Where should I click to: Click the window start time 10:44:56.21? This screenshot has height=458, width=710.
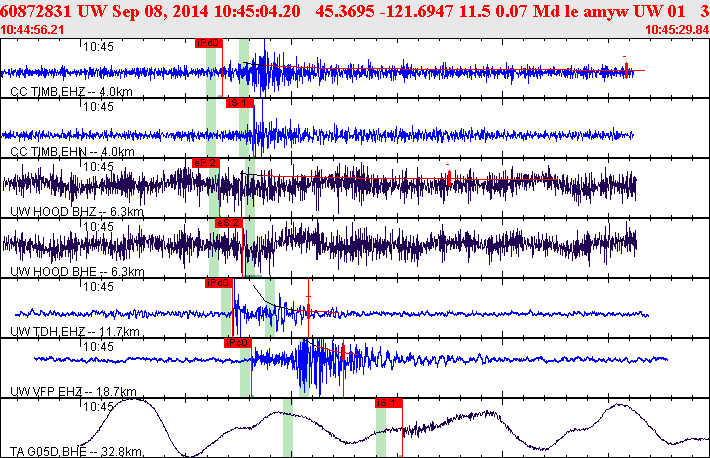(32, 30)
